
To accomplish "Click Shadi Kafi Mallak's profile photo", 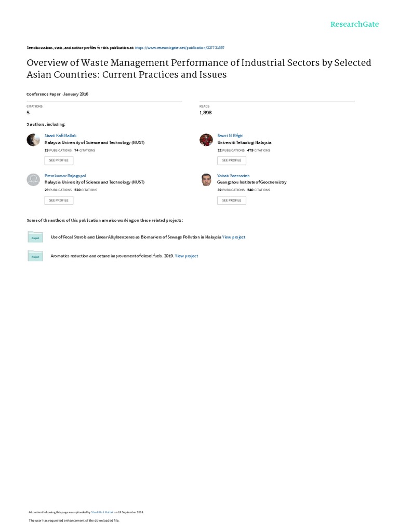I will [x=33, y=140].
